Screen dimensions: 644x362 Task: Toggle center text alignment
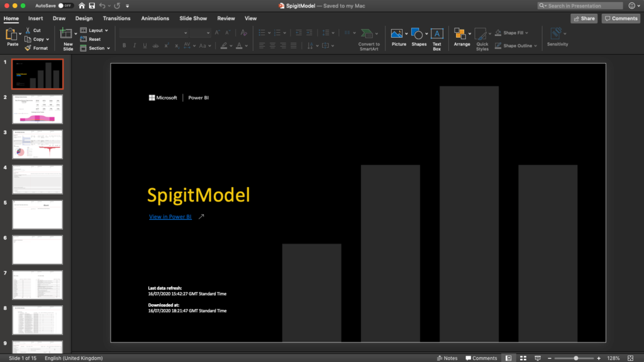(x=272, y=46)
